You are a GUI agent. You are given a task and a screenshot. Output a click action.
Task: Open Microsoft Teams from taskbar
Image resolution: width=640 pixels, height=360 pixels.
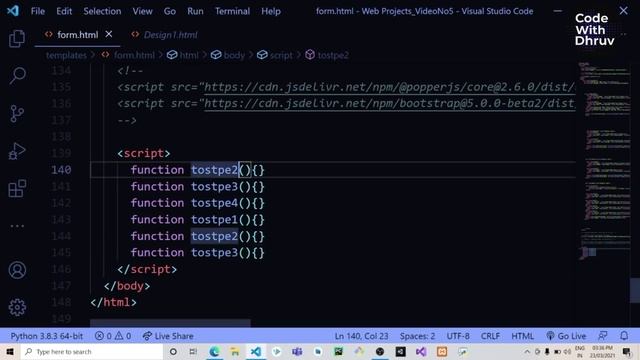[x=297, y=351]
